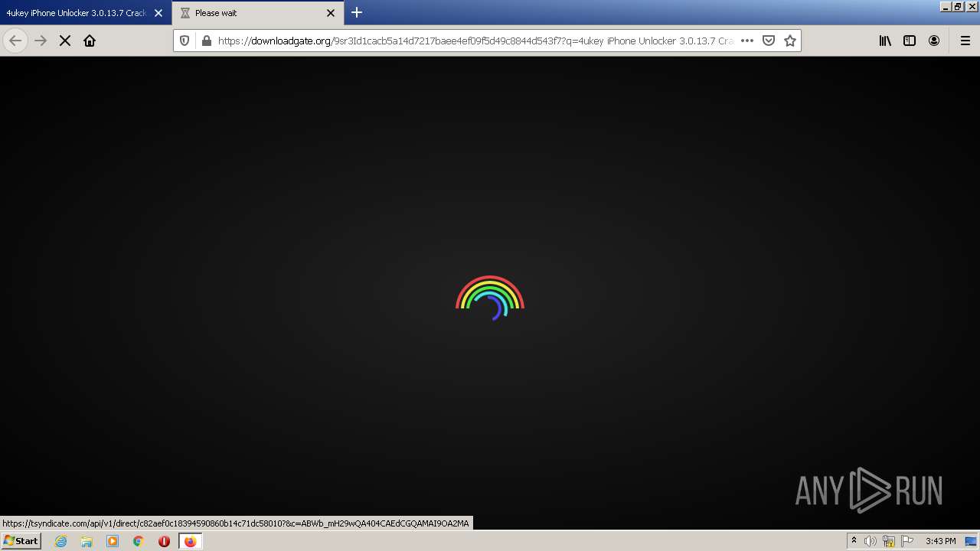The height and width of the screenshot is (551, 980).
Task: Minimize the Firefox window
Action: tap(946, 6)
